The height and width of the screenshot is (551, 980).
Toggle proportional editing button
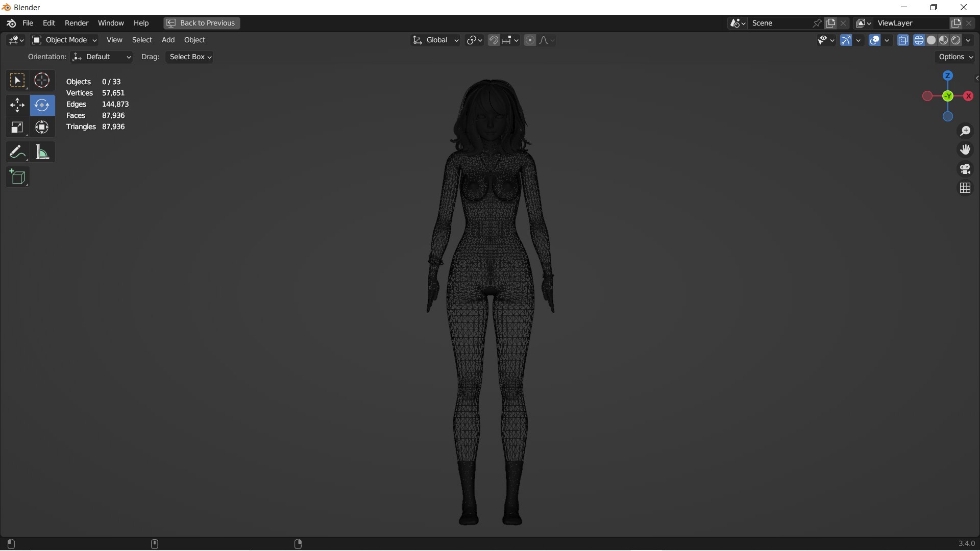(x=530, y=40)
